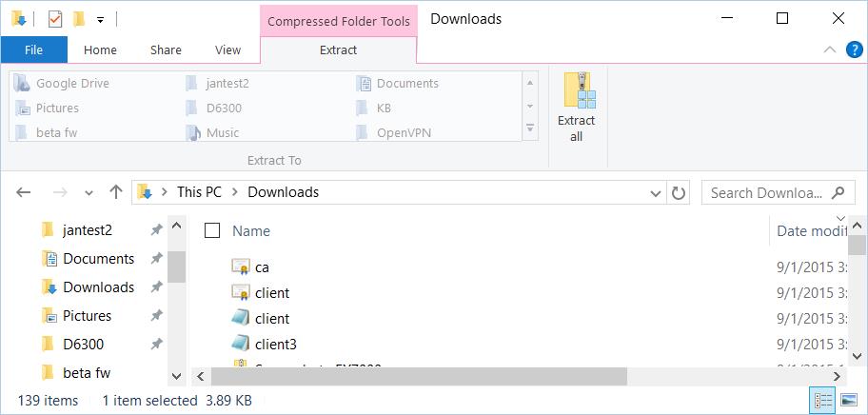Switch to the View ribbon tab

click(x=227, y=49)
